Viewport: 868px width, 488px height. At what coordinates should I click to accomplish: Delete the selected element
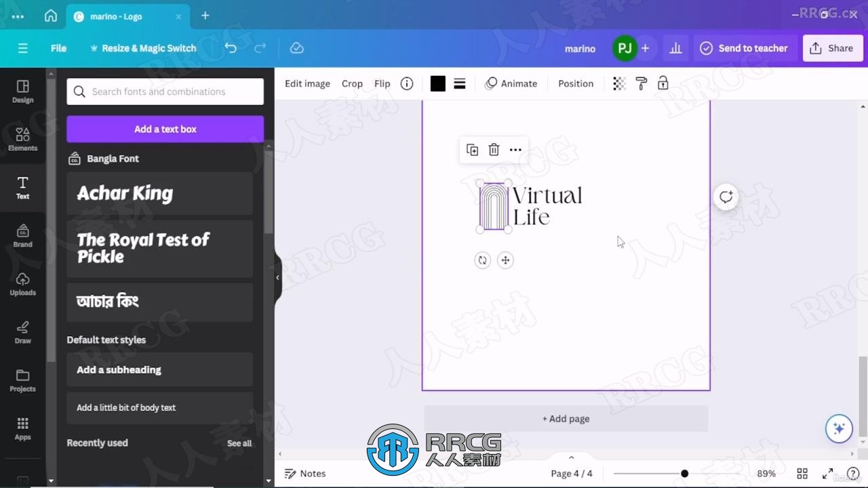click(494, 150)
